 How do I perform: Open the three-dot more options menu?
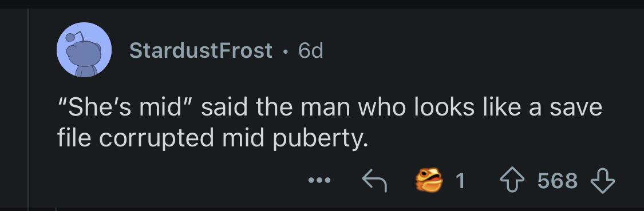pyautogui.click(x=320, y=180)
